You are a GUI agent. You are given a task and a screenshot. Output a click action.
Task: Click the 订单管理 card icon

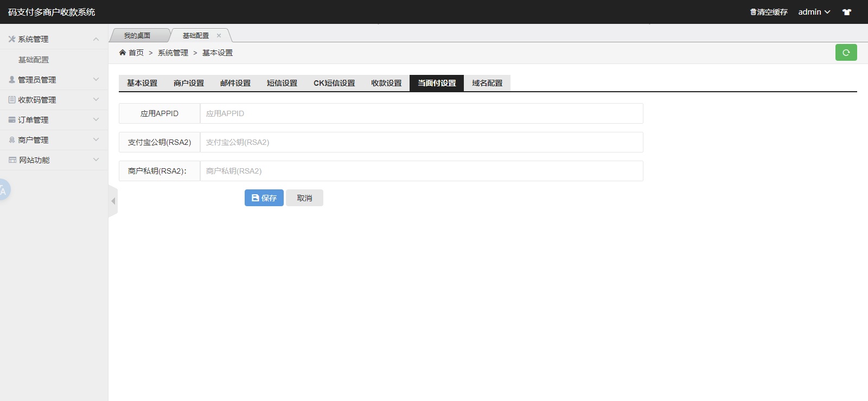click(x=12, y=119)
